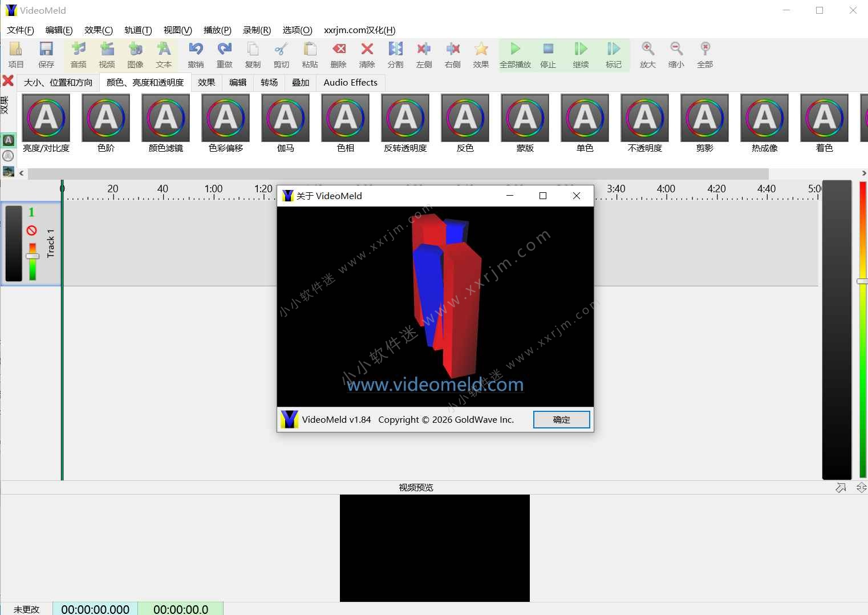The width and height of the screenshot is (868, 615).
Task: Click the 右侧 trim right icon
Action: pyautogui.click(x=452, y=55)
